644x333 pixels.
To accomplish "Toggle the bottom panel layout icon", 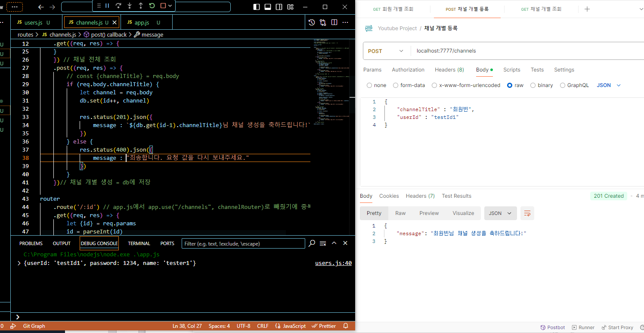I will coord(268,7).
